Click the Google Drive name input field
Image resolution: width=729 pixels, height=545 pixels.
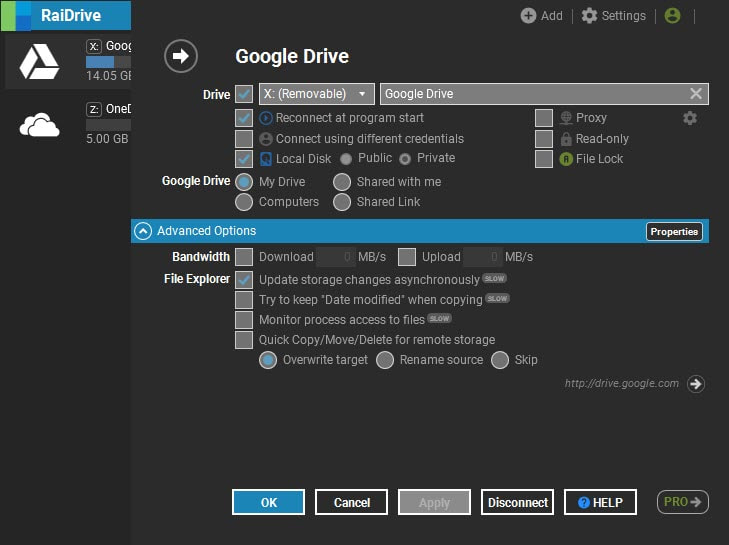coord(544,93)
